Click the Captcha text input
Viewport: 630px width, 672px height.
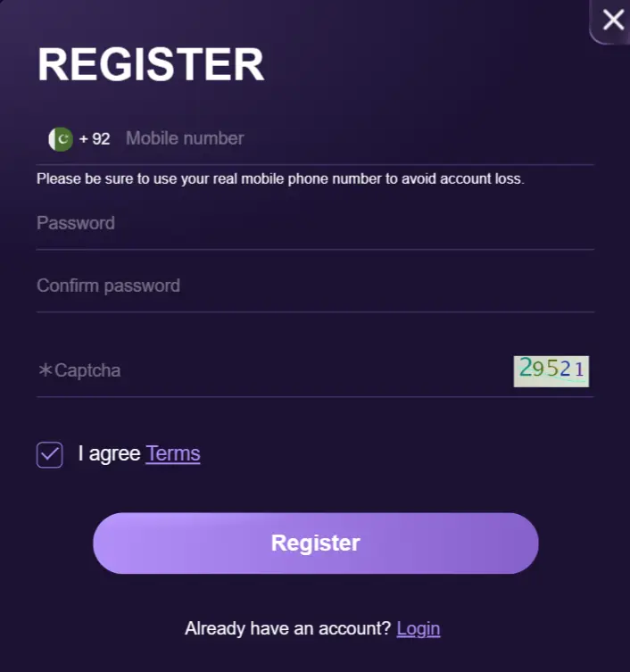(268, 370)
